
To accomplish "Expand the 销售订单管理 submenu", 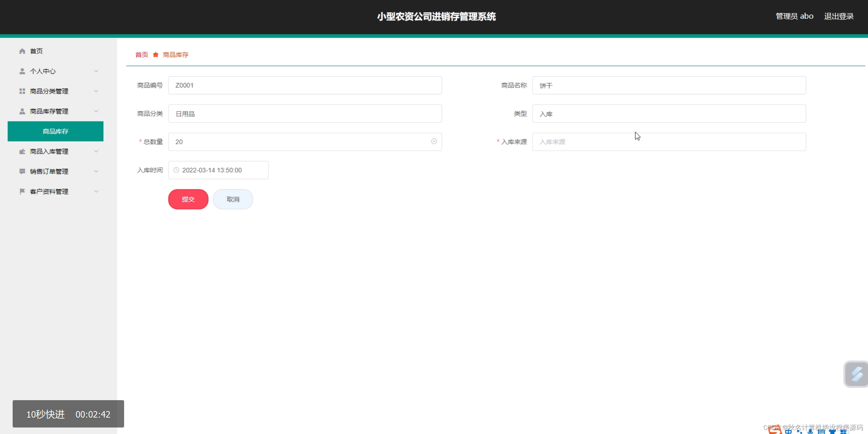I will 96,171.
